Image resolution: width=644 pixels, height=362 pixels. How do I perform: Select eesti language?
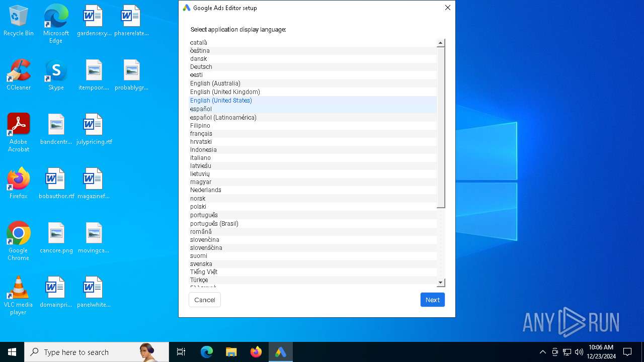pos(313,75)
